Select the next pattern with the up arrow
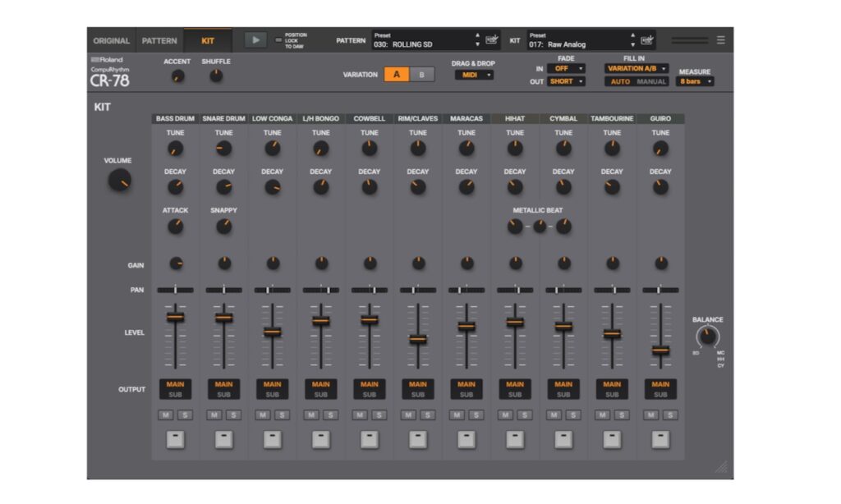The width and height of the screenshot is (841, 504). coord(477,34)
